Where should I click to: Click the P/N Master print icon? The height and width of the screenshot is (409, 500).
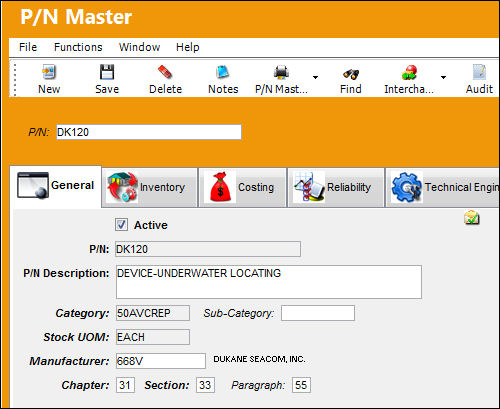281,72
